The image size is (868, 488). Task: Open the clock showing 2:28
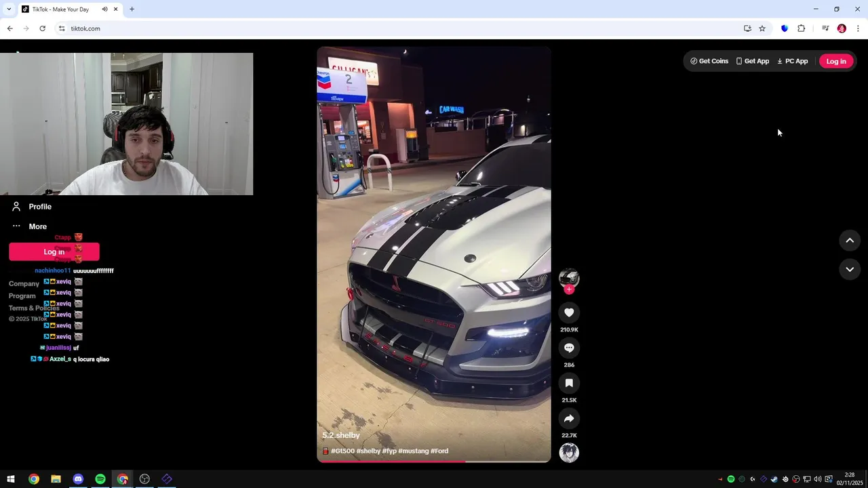click(849, 479)
